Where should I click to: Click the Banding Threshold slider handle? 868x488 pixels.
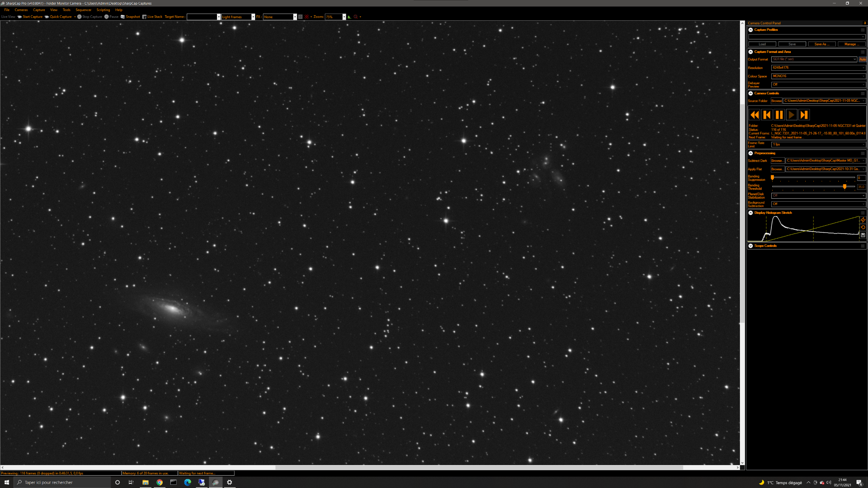pos(845,186)
